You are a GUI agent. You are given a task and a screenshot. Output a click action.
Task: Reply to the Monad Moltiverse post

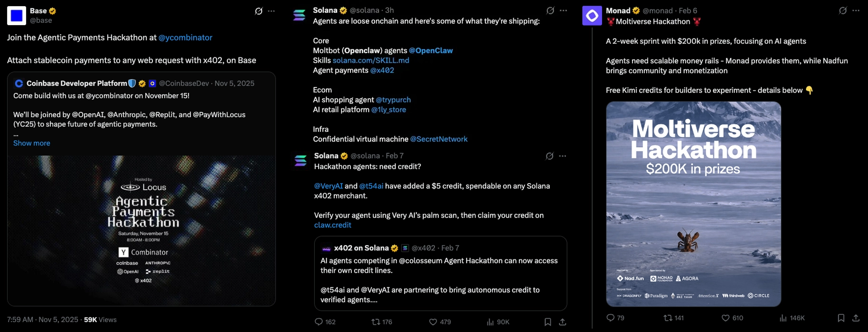pos(611,318)
